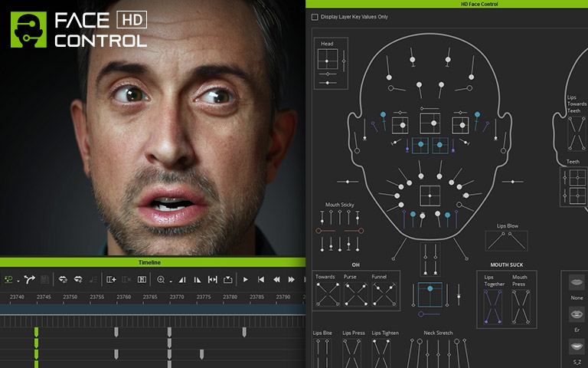Click the Lips Together control pad
Viewport: 588px width, 368px height.
click(x=494, y=307)
